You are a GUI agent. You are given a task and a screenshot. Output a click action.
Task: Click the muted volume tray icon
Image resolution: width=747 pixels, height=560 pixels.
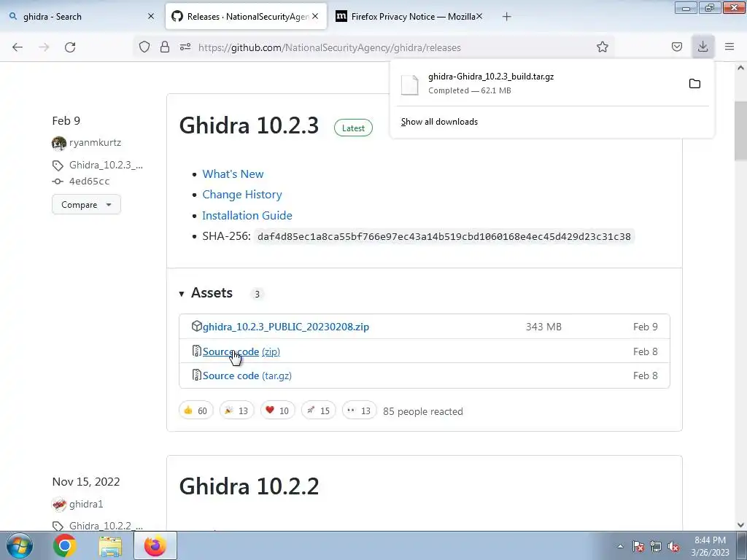tap(673, 547)
